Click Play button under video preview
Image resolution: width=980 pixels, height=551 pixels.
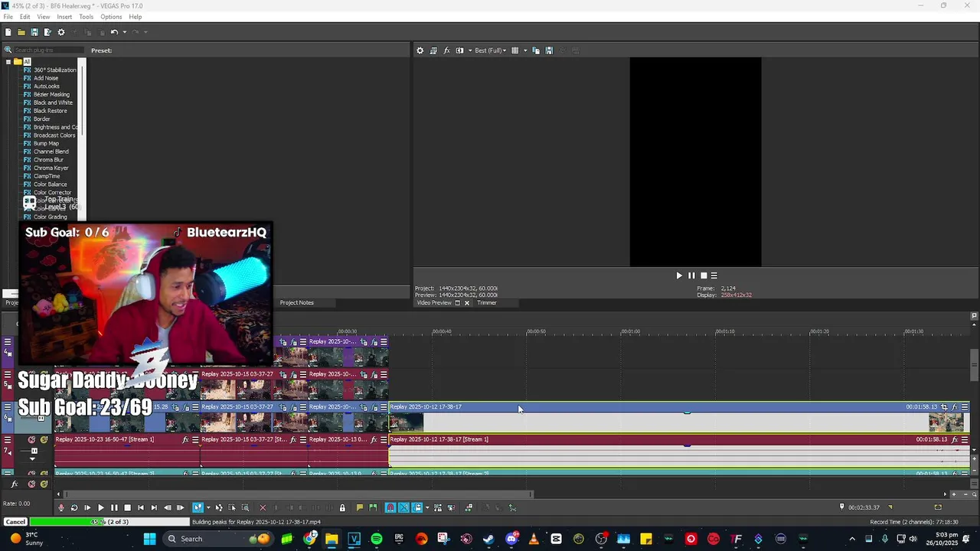coord(678,275)
